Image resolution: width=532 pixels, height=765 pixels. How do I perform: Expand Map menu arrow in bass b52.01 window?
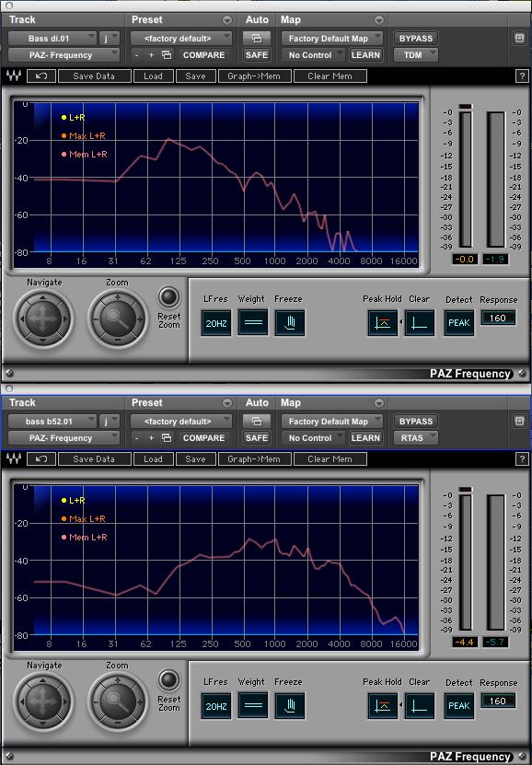379,403
